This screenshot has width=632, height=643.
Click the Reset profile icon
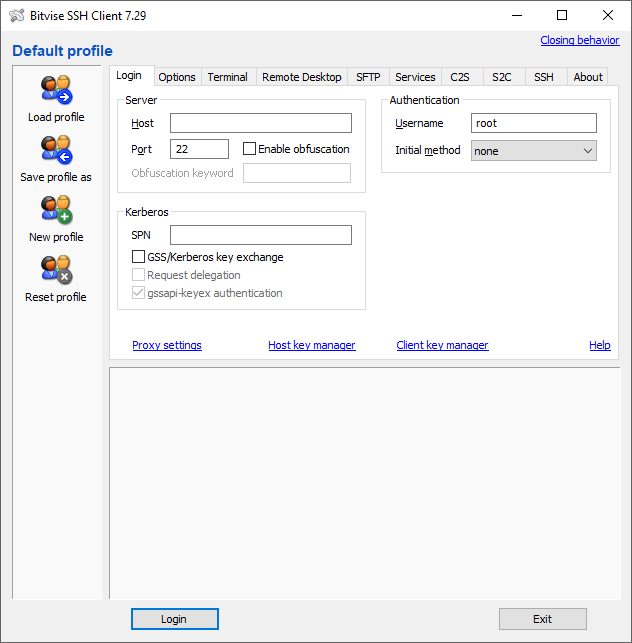[56, 270]
